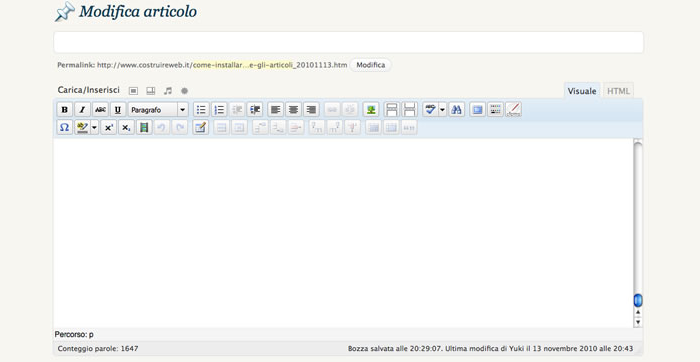Switch to the HTML editor tab
The height and width of the screenshot is (362, 700).
point(618,91)
